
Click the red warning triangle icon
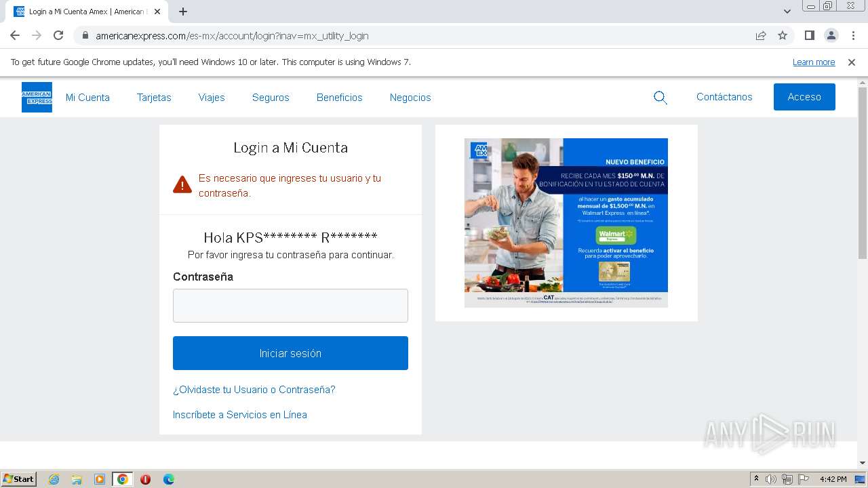coord(182,184)
